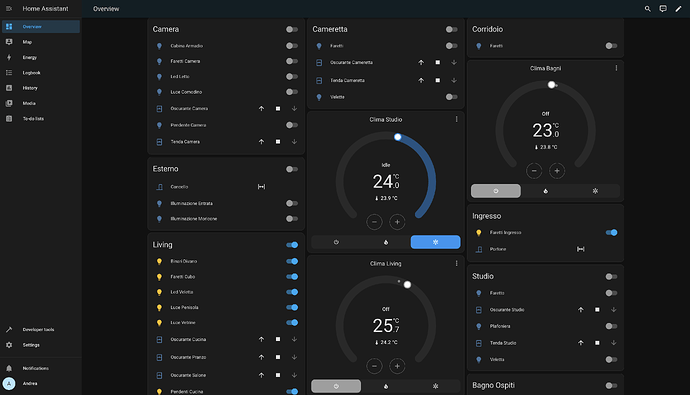Toggle Cabina Armadio light
This screenshot has width=690, height=395.
pyautogui.click(x=292, y=46)
